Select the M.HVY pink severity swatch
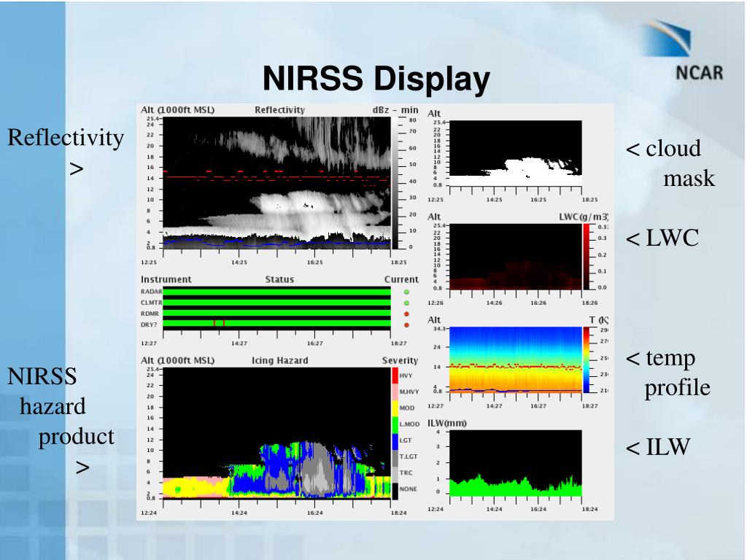Viewport: 747px width, 560px height. point(395,392)
